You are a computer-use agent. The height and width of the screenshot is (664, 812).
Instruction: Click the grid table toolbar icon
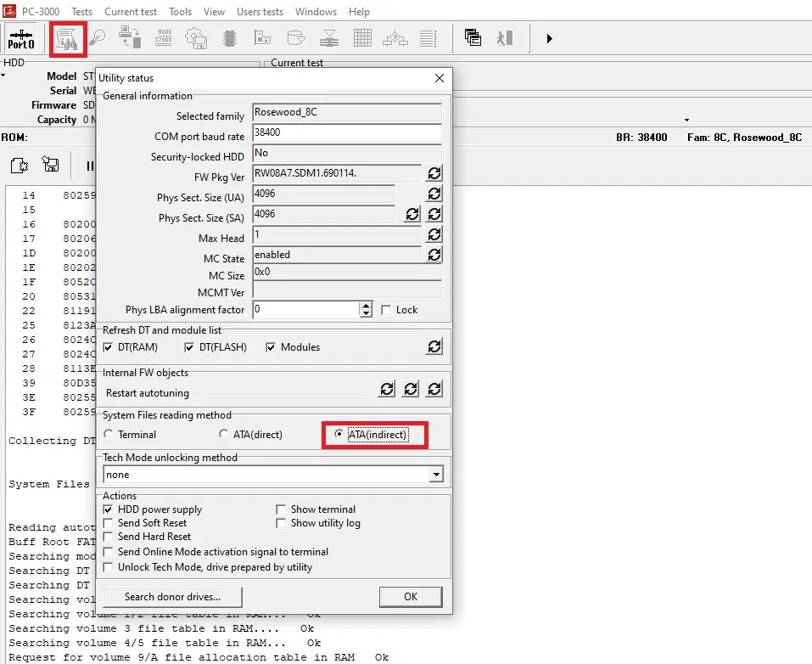pos(362,38)
